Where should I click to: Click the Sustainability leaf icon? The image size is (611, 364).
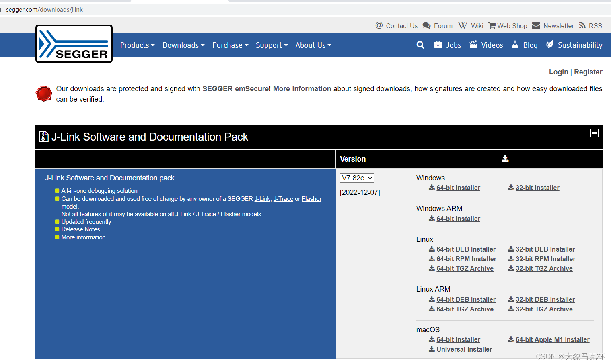click(x=550, y=44)
